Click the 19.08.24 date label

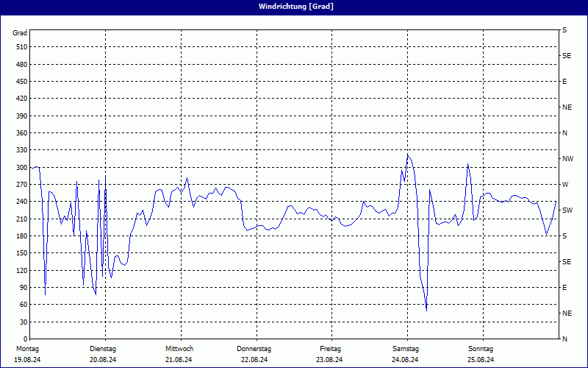pyautogui.click(x=27, y=360)
